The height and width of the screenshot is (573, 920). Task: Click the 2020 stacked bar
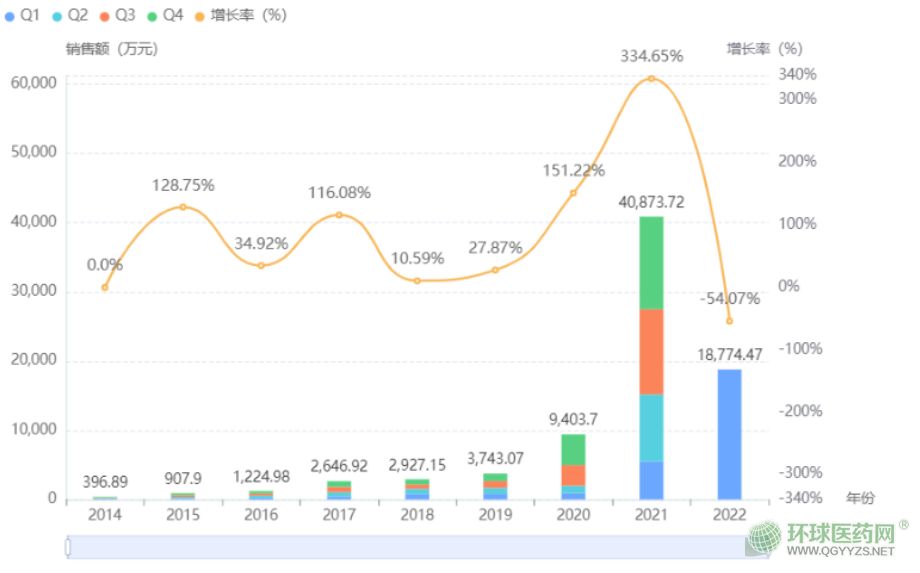[x=573, y=467]
